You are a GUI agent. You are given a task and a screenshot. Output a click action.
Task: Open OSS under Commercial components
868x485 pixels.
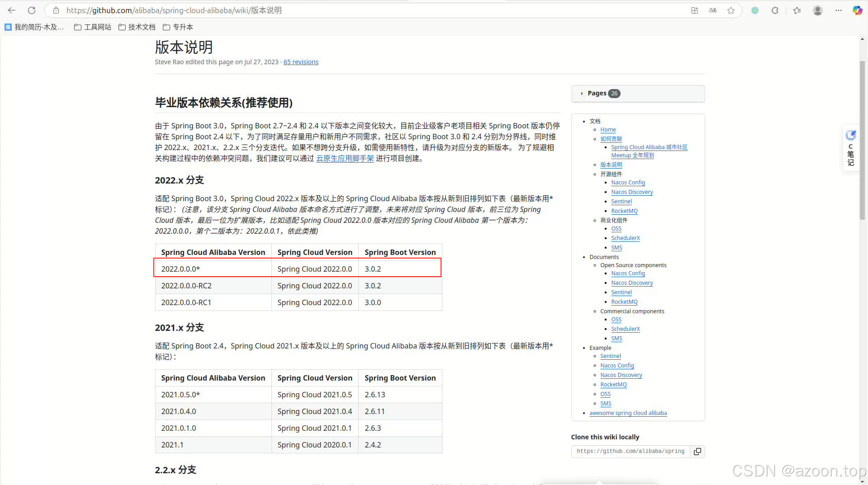(x=616, y=320)
